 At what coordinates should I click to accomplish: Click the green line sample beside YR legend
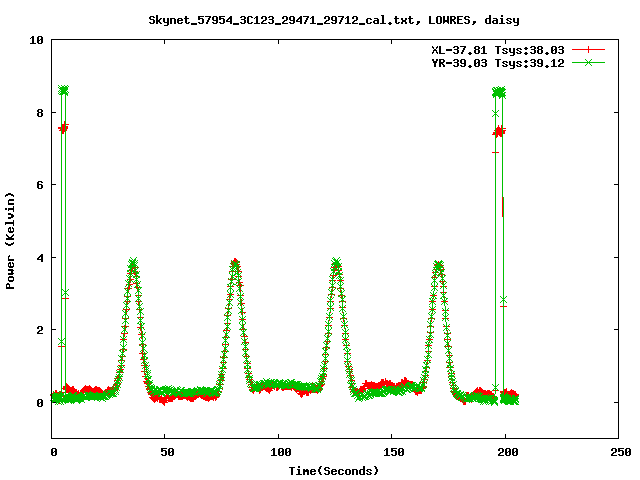[588, 62]
